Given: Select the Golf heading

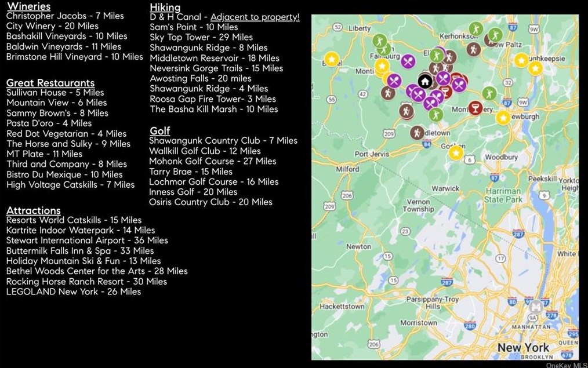Looking at the screenshot, I should (159, 130).
